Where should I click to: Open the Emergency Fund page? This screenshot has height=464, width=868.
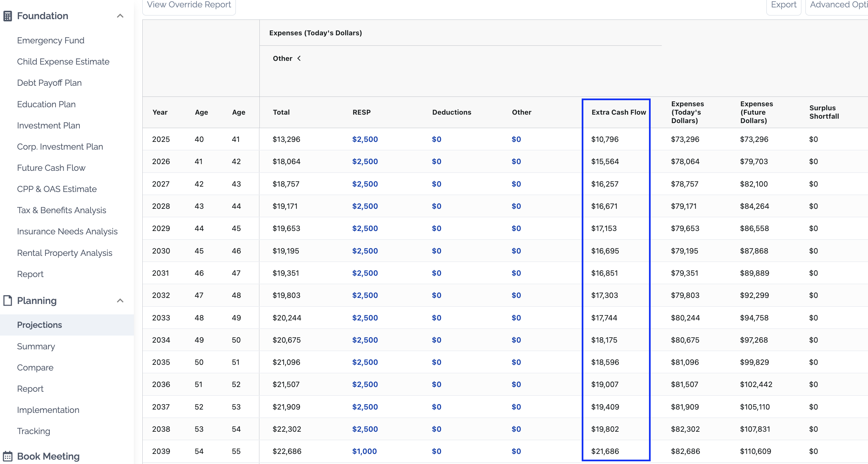pyautogui.click(x=50, y=40)
